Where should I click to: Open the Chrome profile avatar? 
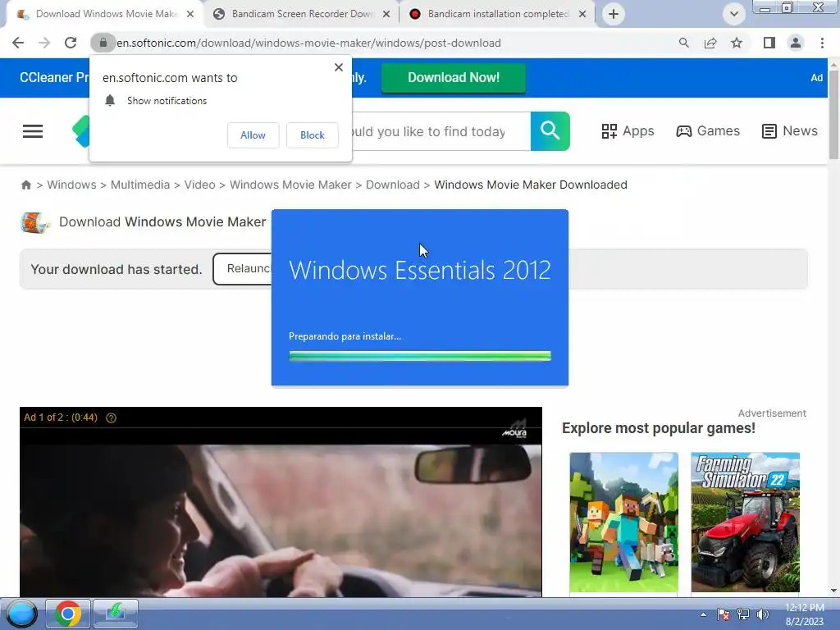(x=796, y=43)
